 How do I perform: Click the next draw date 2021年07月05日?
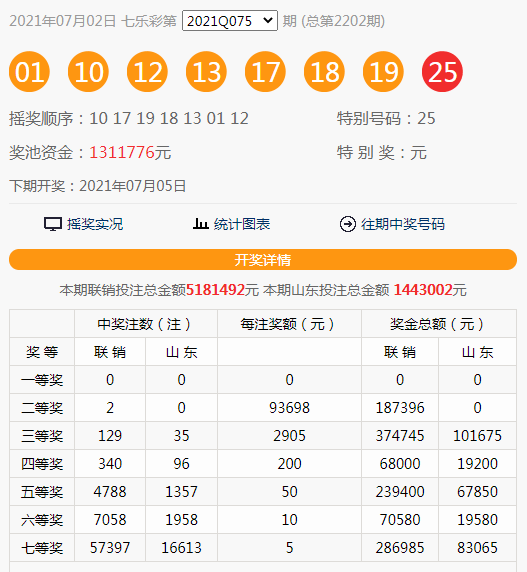click(133, 186)
